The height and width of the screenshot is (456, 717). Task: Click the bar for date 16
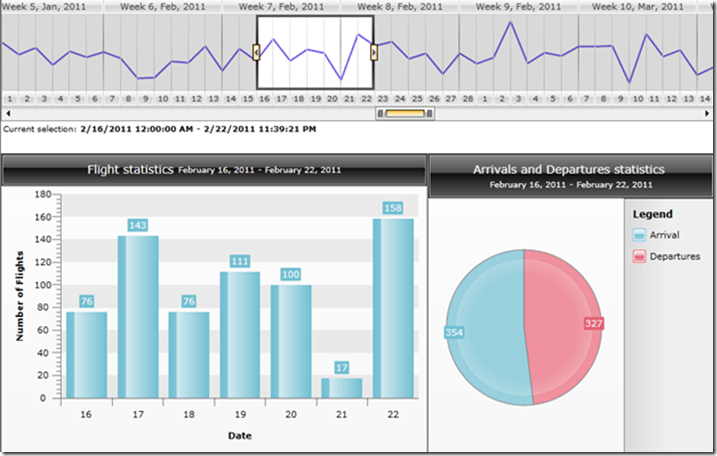click(86, 355)
